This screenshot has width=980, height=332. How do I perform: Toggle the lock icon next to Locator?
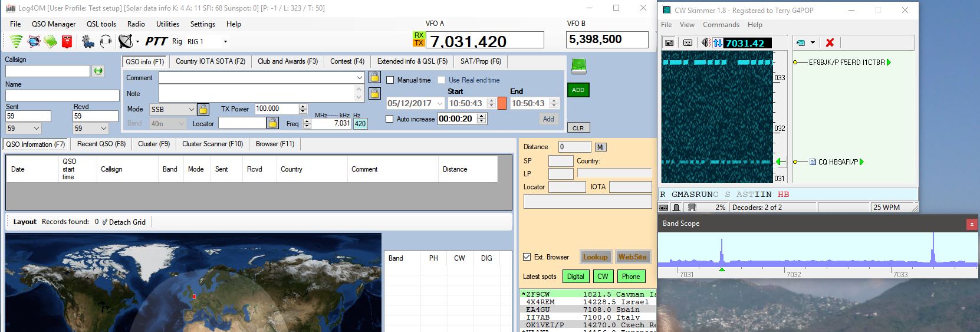click(272, 123)
